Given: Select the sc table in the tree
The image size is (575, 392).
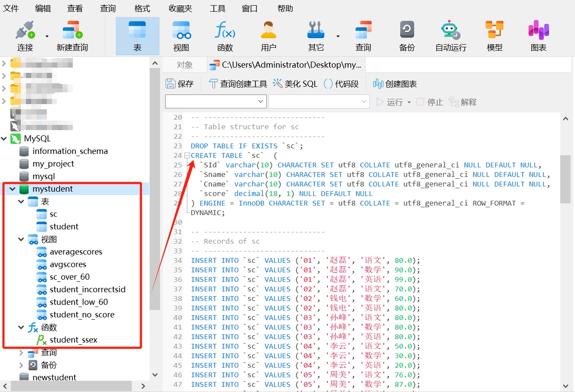Looking at the screenshot, I should pyautogui.click(x=53, y=214).
